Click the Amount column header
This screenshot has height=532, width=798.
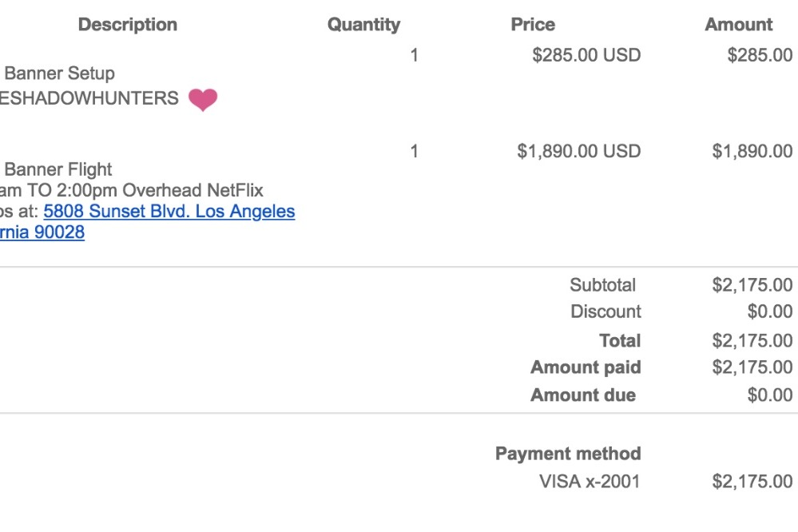click(x=738, y=25)
